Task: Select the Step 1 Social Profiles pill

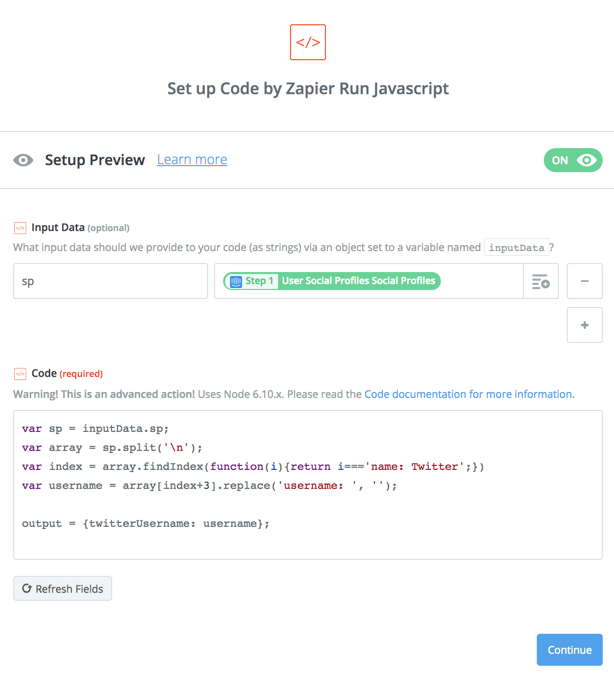Action: click(332, 281)
